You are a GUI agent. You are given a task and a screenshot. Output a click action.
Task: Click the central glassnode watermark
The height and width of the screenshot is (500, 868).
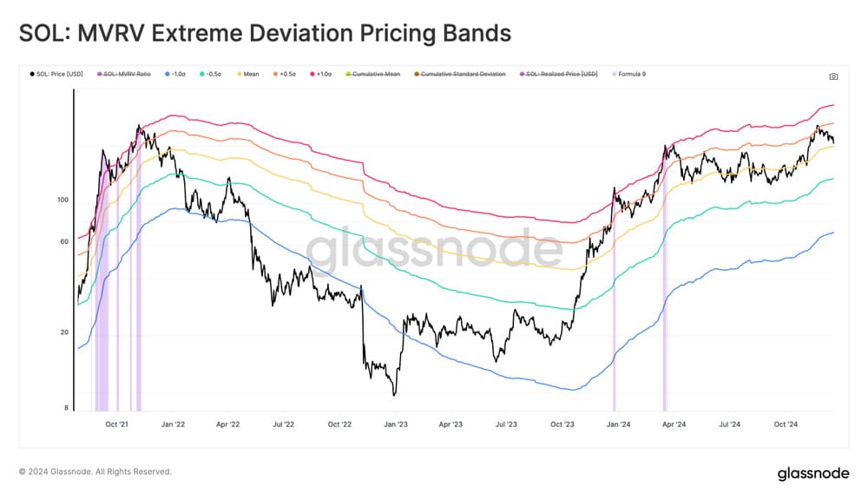click(434, 252)
